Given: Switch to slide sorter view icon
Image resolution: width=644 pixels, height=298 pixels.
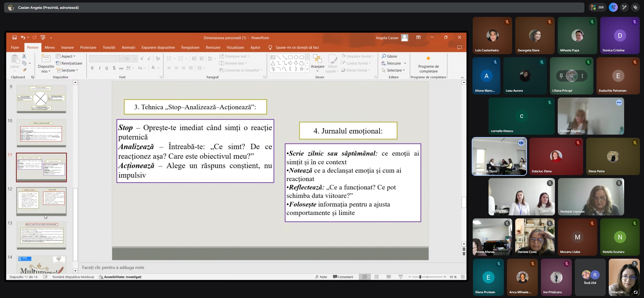Looking at the screenshot, I should (x=377, y=277).
